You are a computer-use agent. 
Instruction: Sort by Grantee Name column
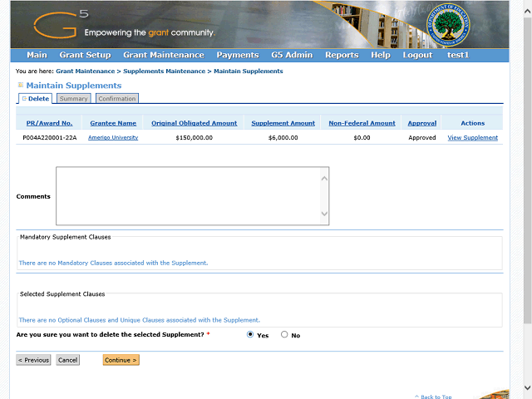pos(113,123)
